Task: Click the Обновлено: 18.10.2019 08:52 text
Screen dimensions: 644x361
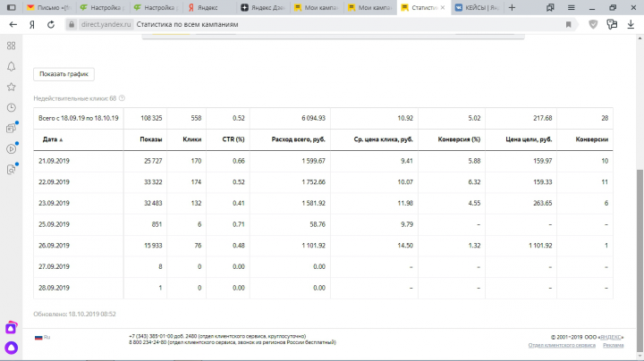Action: [x=74, y=315]
